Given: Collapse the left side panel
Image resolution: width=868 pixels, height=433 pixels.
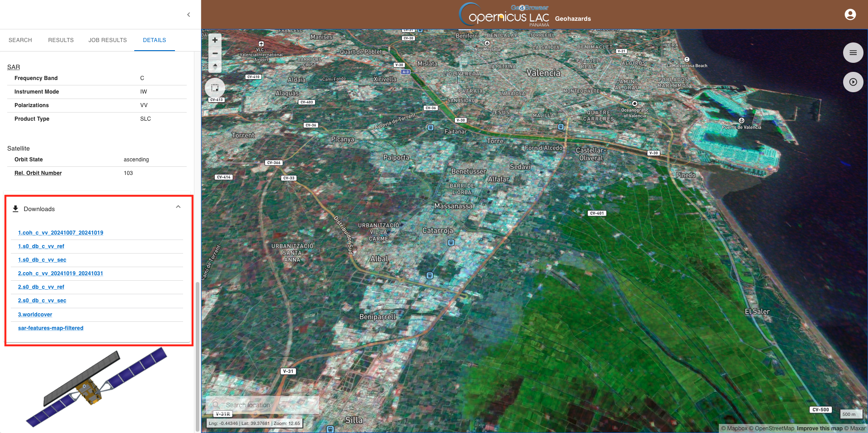Looking at the screenshot, I should 189,15.
